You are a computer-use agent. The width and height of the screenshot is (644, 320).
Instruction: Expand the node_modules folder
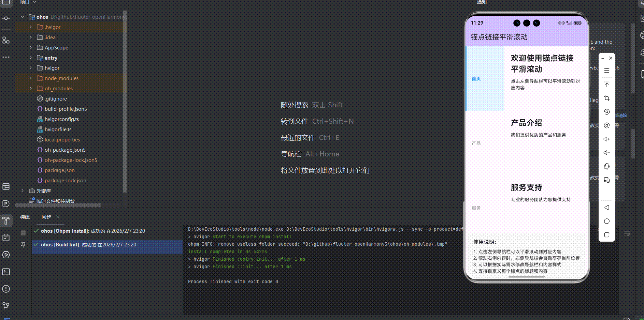tap(30, 78)
